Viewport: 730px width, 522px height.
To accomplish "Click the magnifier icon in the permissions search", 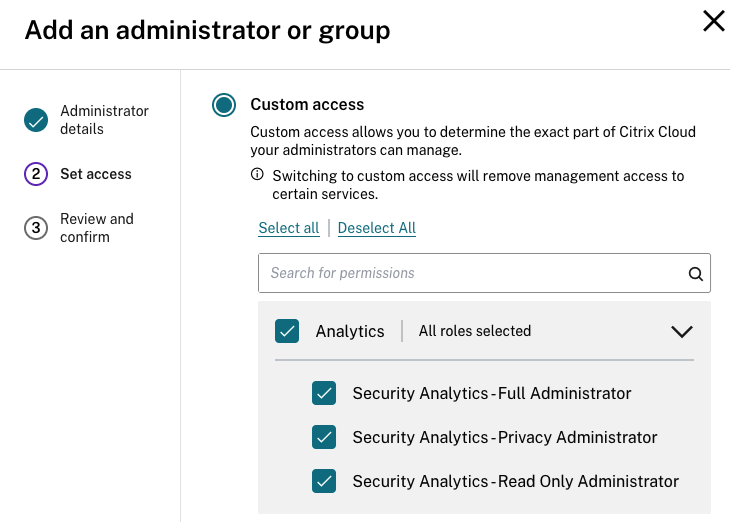I will [696, 273].
